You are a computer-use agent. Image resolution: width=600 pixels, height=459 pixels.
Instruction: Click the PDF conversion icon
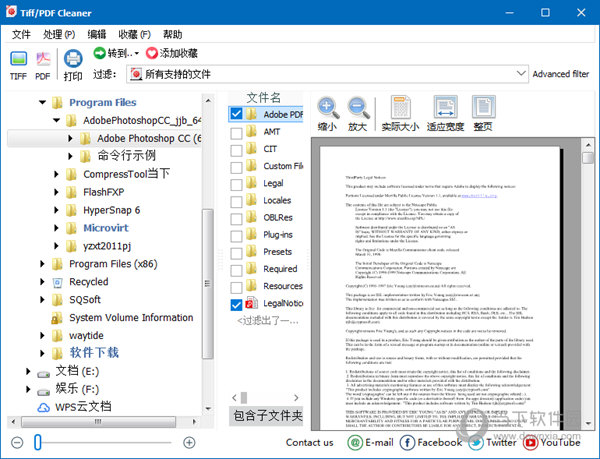[x=43, y=59]
